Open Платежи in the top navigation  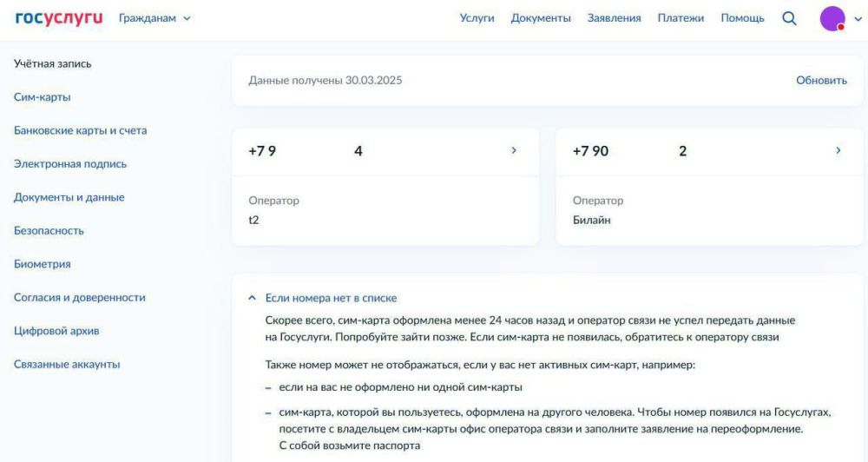[x=681, y=18]
